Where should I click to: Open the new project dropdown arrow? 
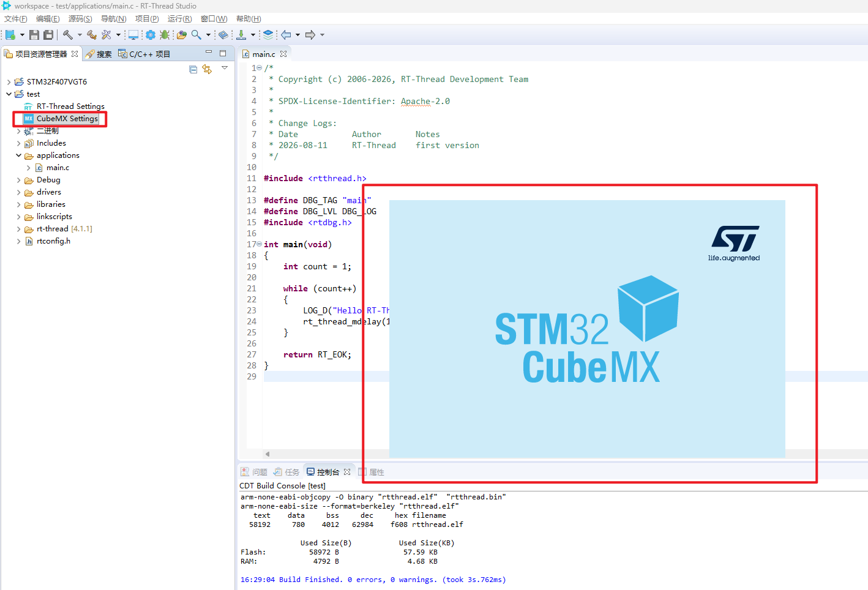tap(22, 35)
